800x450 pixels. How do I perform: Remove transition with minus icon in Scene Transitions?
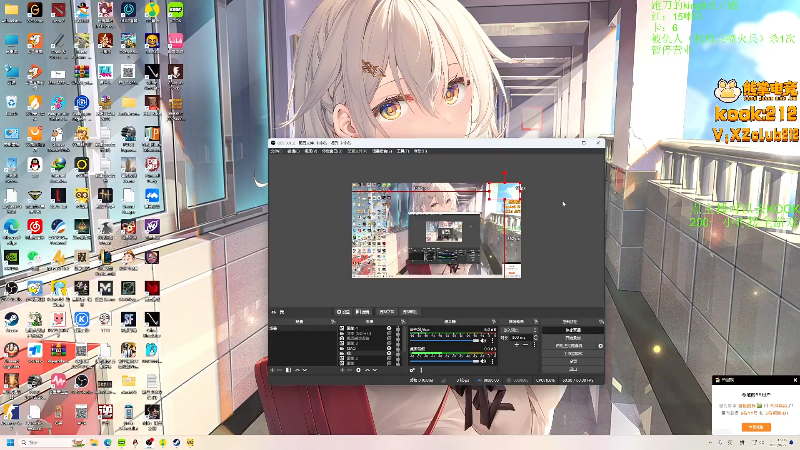click(x=526, y=345)
